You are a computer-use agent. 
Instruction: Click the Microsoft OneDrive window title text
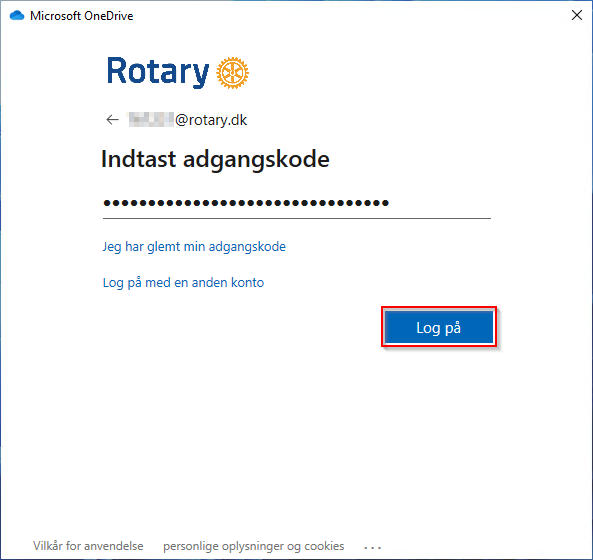point(82,16)
